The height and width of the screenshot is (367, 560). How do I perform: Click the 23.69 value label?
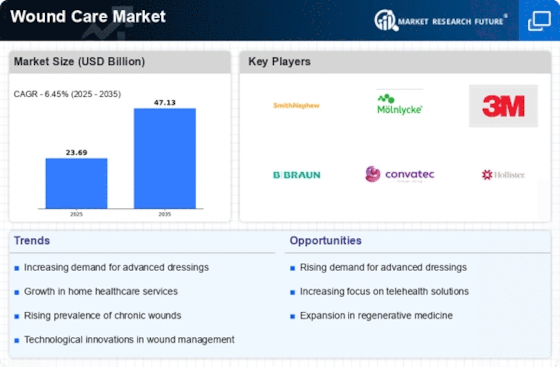(x=76, y=152)
